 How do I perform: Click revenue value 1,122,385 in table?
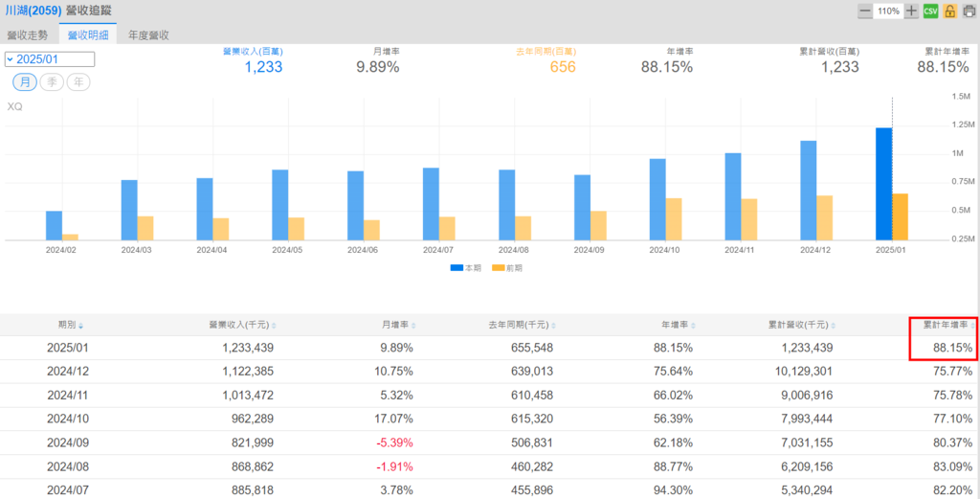click(248, 372)
